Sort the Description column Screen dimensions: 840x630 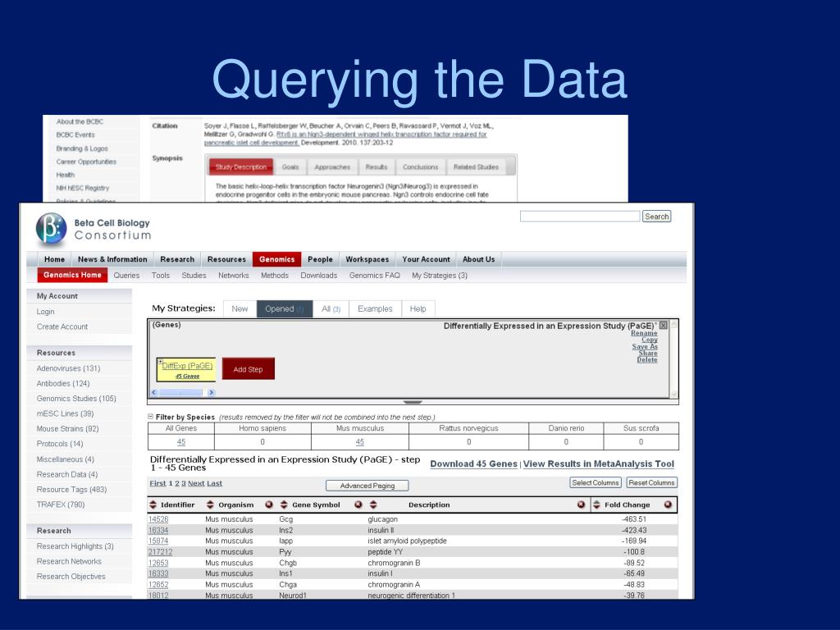tap(373, 504)
